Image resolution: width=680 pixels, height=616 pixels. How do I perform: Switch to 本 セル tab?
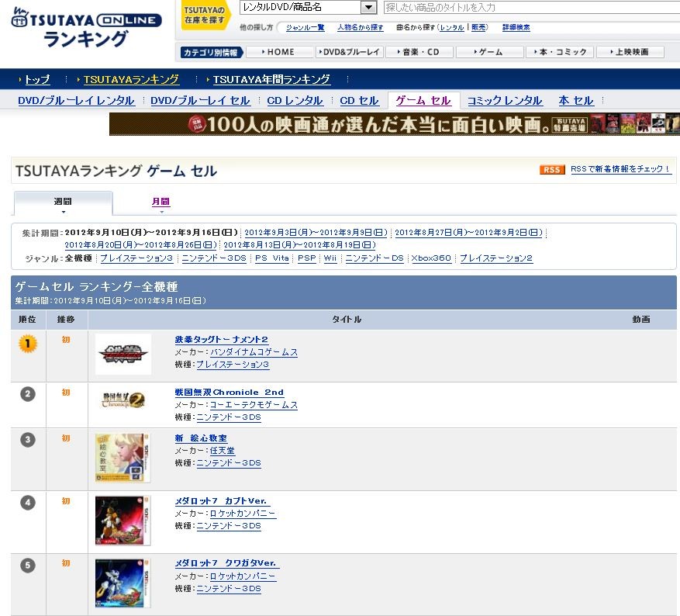(x=576, y=101)
